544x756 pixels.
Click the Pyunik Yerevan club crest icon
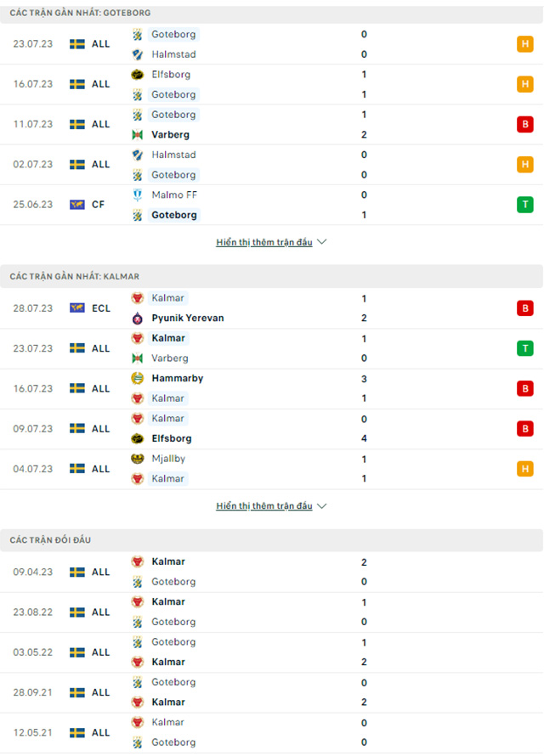137,319
